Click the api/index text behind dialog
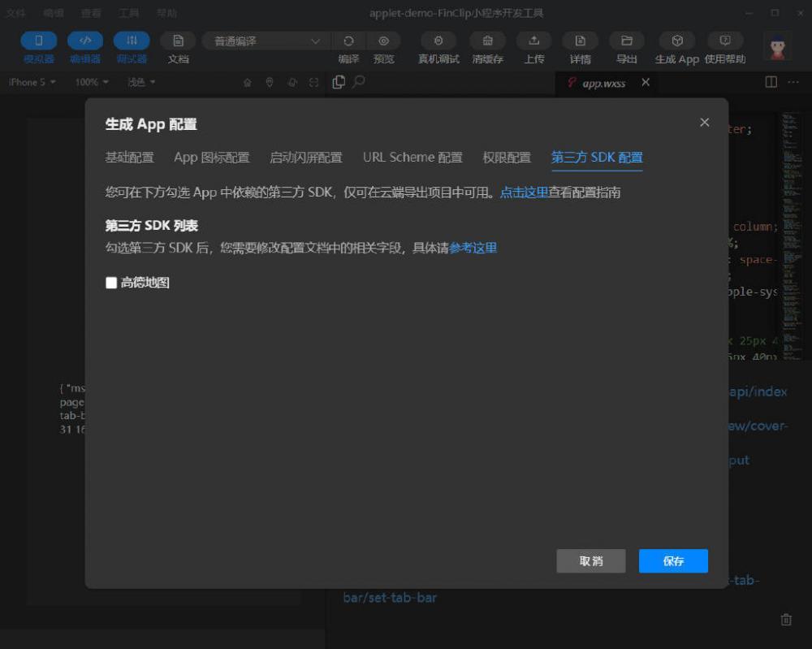The height and width of the screenshot is (649, 812). (758, 392)
